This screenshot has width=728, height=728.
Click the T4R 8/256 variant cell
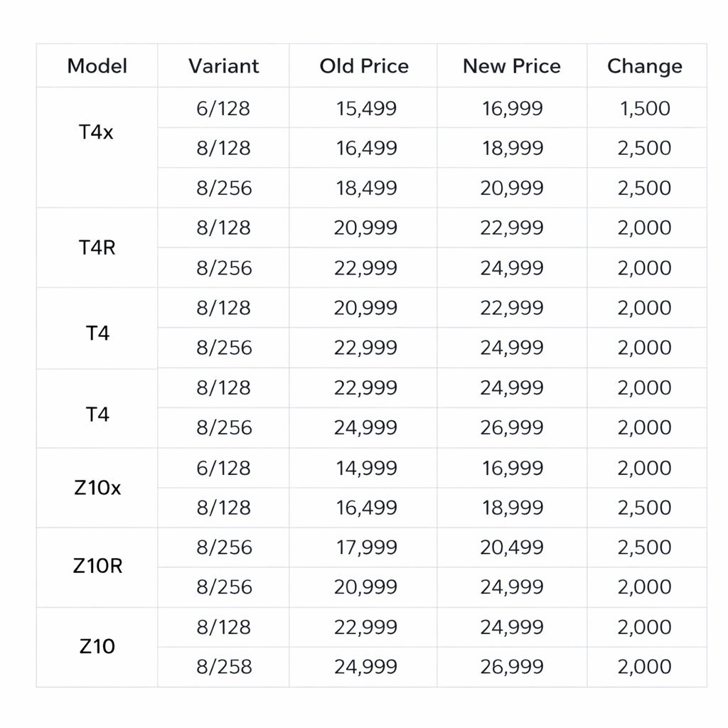point(224,268)
